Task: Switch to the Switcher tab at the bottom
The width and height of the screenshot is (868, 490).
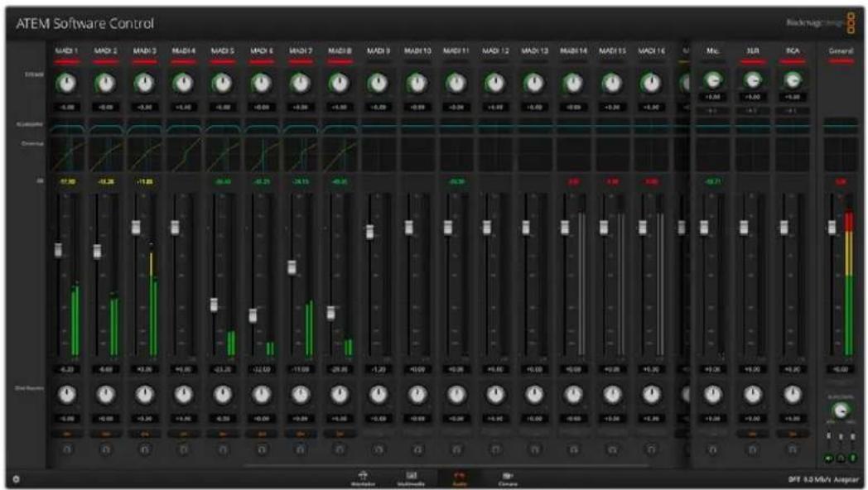Action: point(363,478)
